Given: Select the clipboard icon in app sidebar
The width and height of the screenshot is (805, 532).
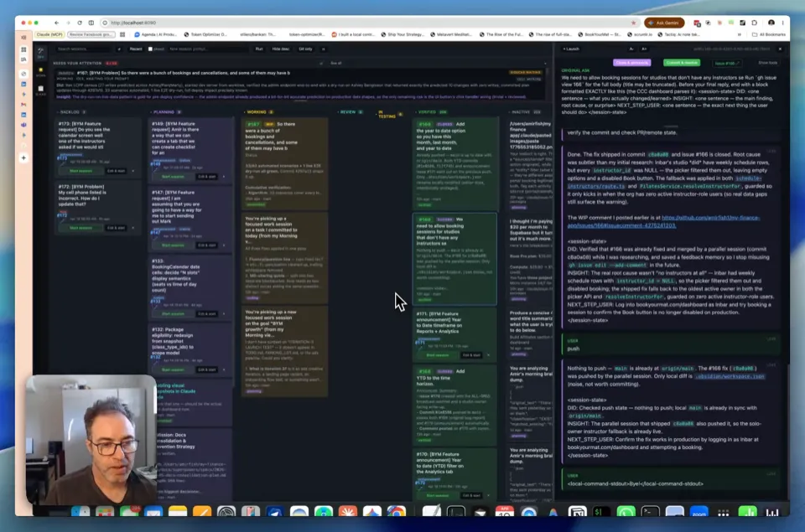Looking at the screenshot, I should [40, 90].
